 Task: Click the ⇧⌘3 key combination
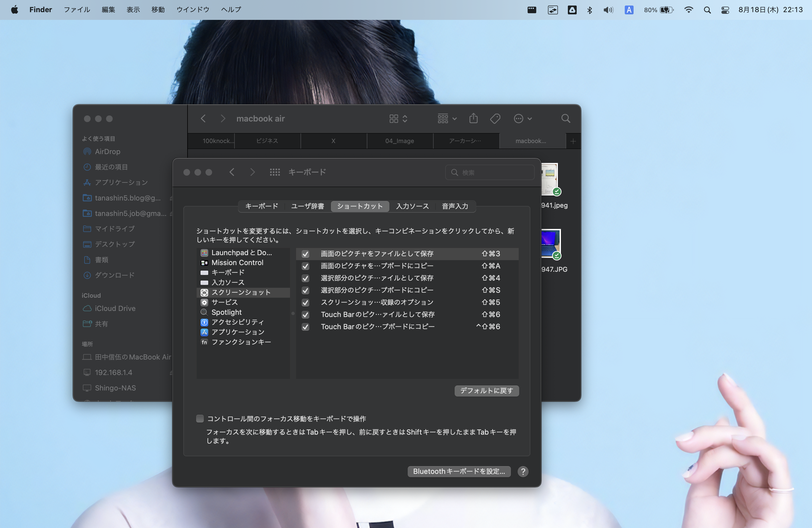click(x=491, y=254)
